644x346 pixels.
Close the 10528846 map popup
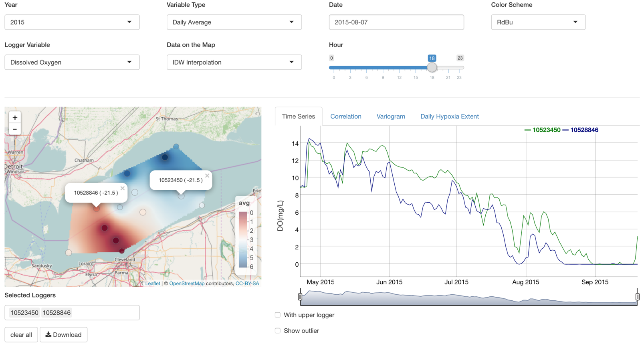123,188
